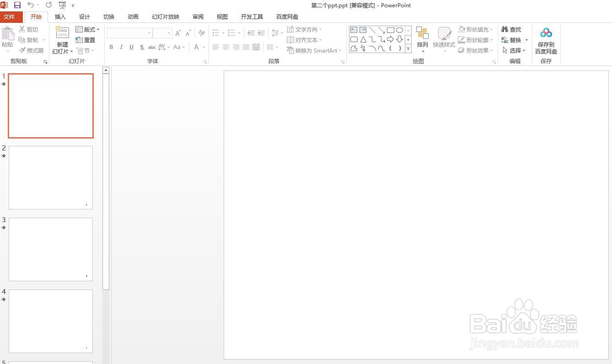Select the triangle shape in shapes gallery

coord(363,39)
